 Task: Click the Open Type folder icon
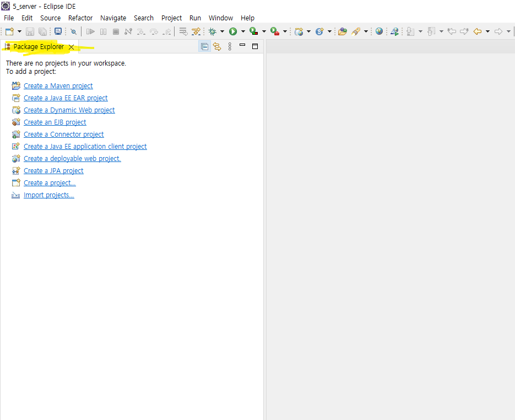(x=343, y=31)
